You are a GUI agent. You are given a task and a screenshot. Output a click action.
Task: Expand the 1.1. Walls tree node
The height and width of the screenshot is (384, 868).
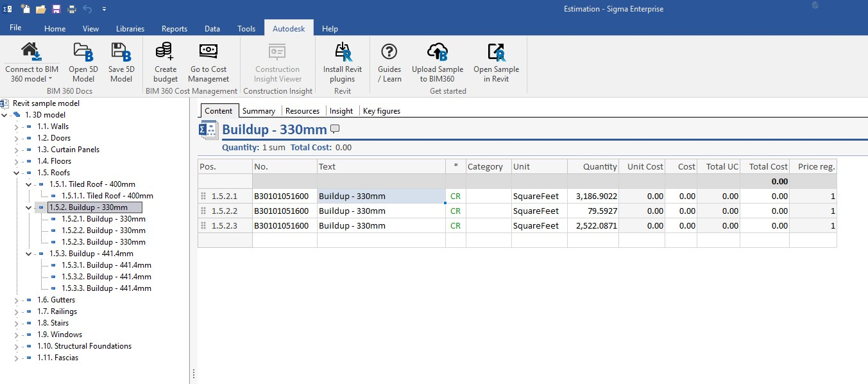[16, 127]
